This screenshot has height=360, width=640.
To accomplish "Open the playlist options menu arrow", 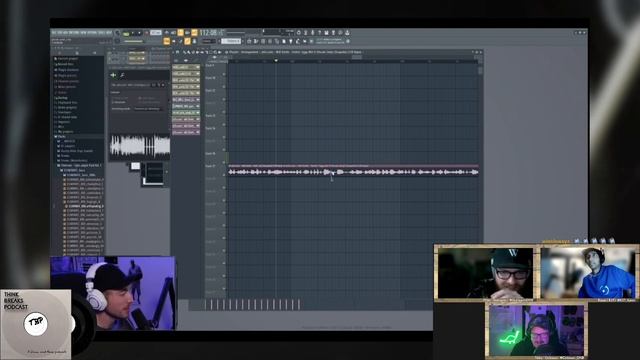I will tap(173, 52).
